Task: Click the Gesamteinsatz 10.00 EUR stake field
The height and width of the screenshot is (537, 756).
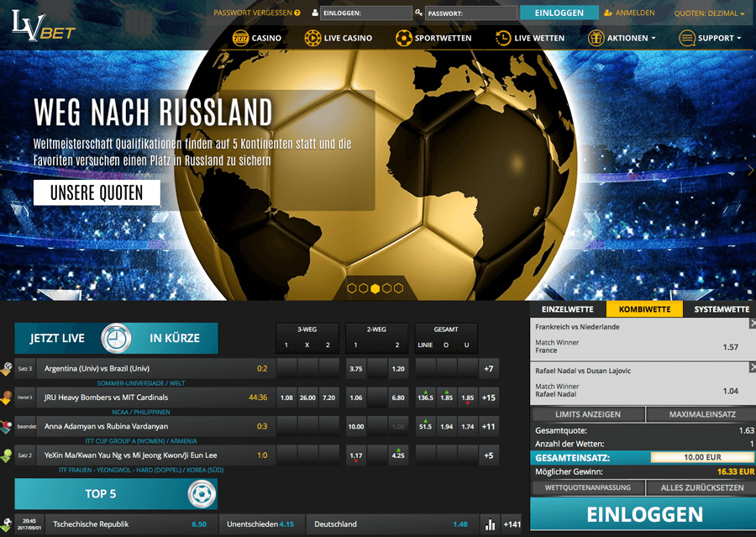Action: pyautogui.click(x=701, y=457)
